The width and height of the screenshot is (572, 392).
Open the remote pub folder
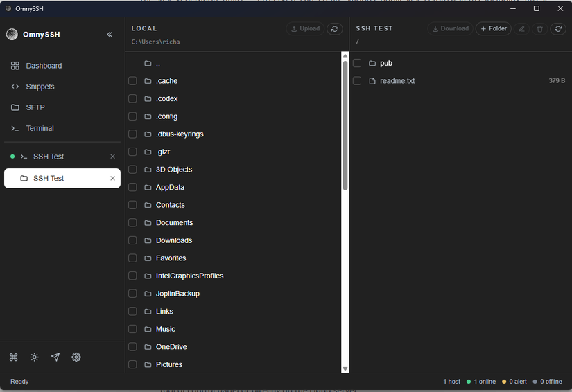coord(386,63)
